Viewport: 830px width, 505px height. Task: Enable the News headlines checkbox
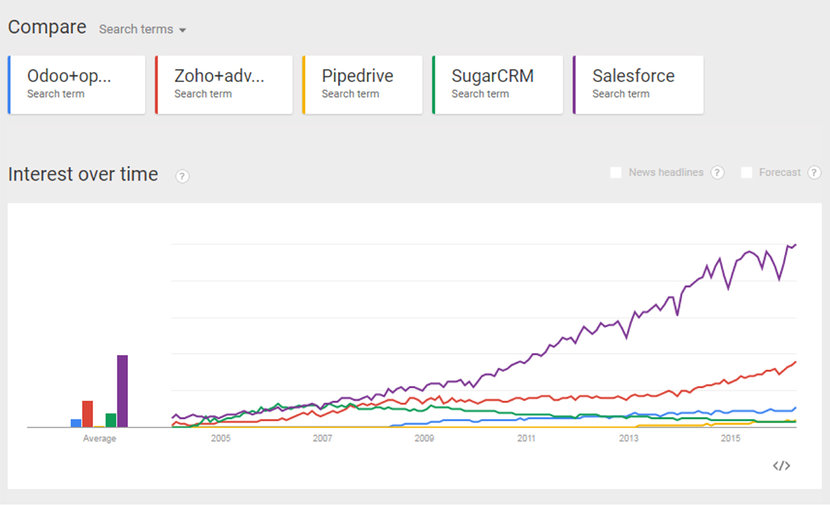(x=616, y=172)
